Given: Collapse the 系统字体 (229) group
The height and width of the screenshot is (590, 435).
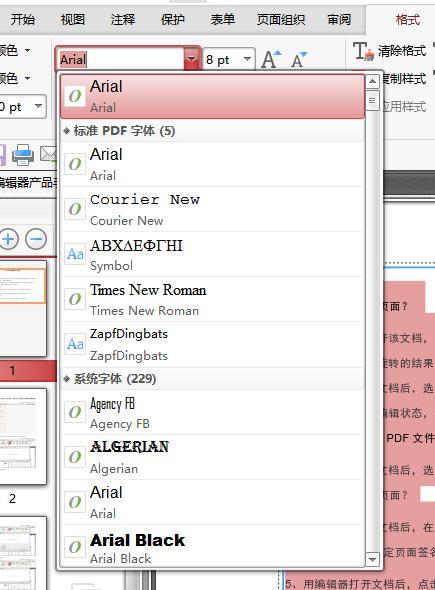Looking at the screenshot, I should [67, 379].
